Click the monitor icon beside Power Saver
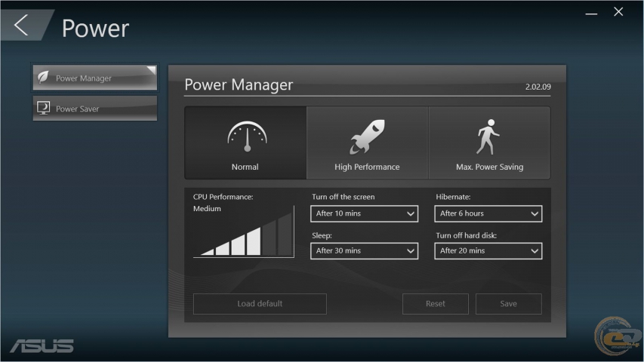The image size is (644, 362). point(44,109)
